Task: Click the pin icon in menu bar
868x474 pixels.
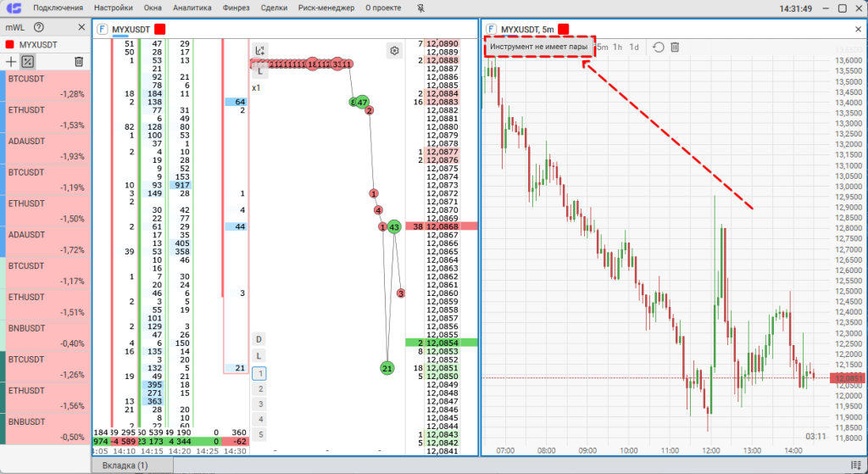Action: coord(421,8)
